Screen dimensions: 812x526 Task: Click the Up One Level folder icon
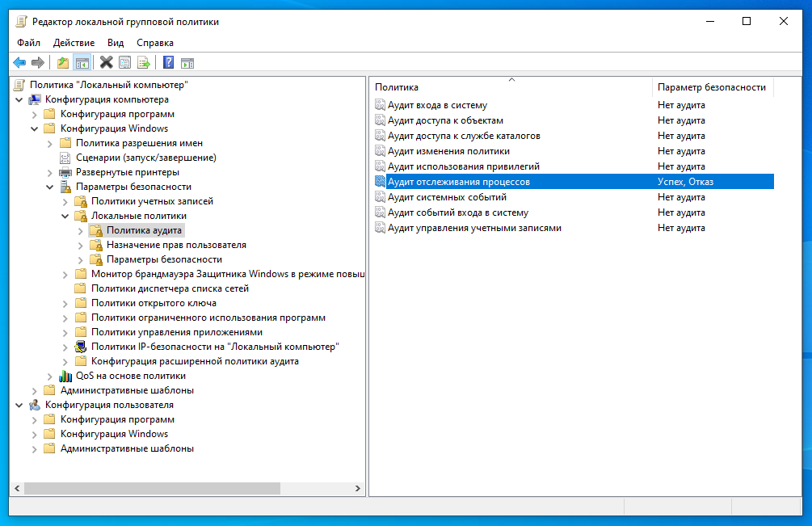[63, 62]
